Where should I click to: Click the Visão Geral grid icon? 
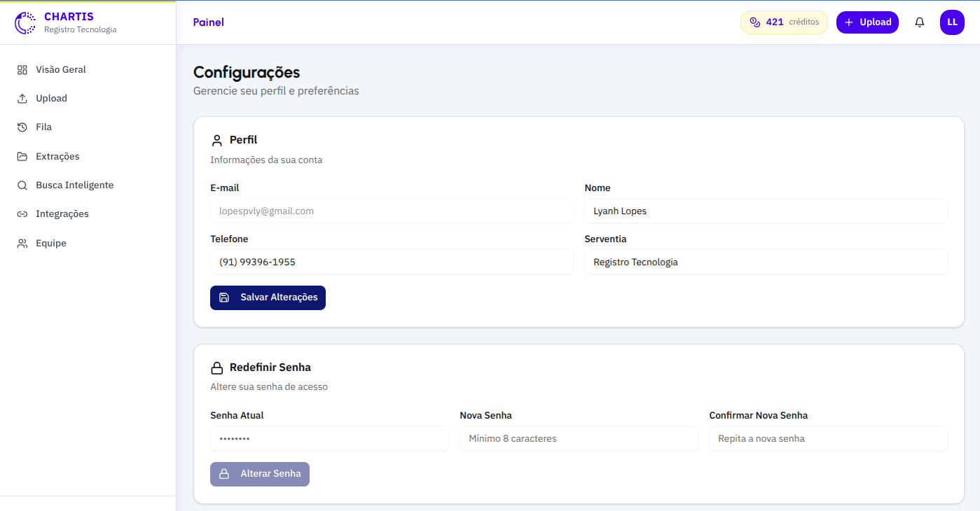click(x=22, y=70)
